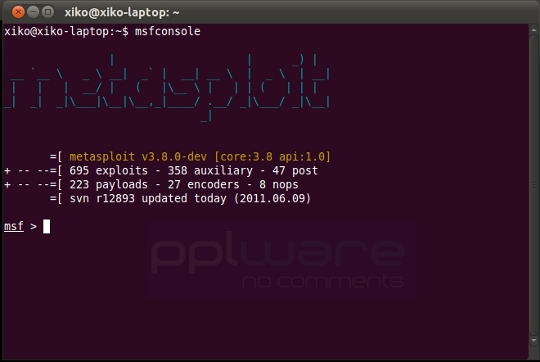Screen dimensions: 540x362
Task: Click the terminal cursor block after msf >
Action: [x=46, y=226]
